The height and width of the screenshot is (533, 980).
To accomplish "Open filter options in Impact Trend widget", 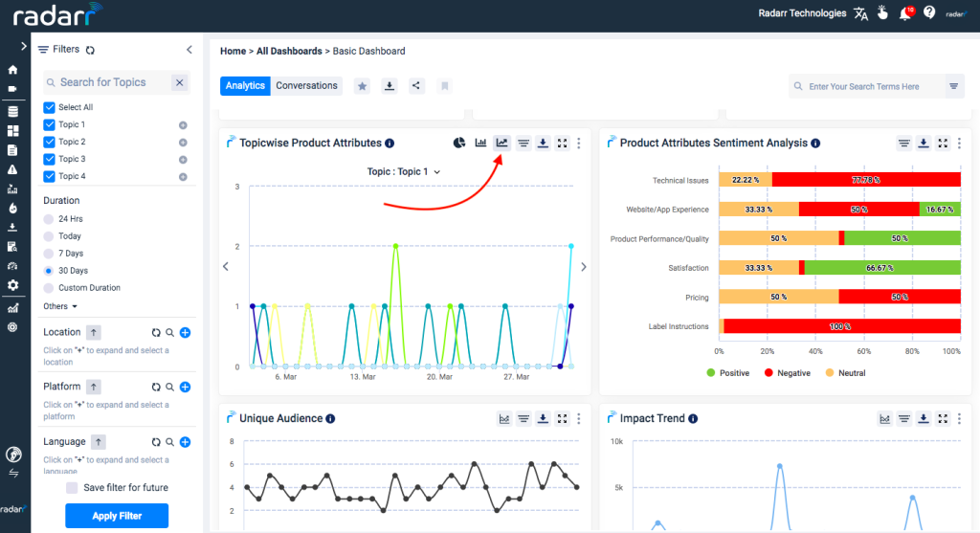I will [x=903, y=419].
